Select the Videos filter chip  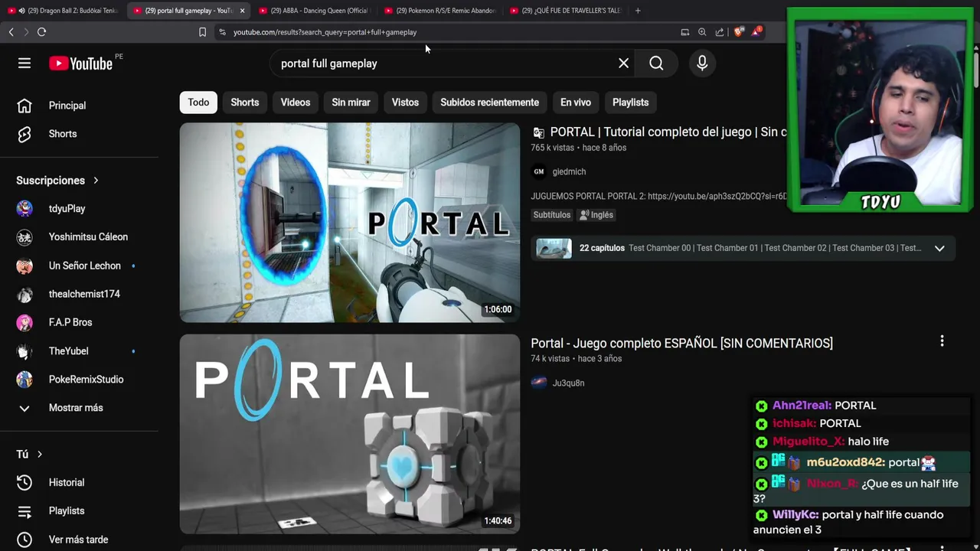[x=296, y=103]
